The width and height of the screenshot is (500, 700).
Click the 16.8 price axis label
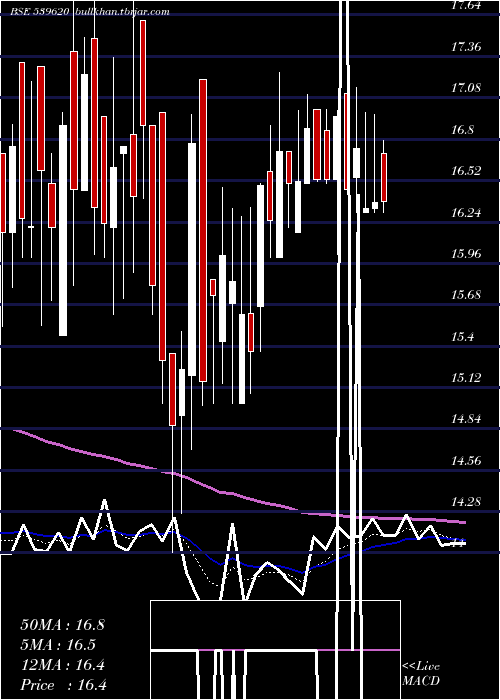click(x=462, y=130)
